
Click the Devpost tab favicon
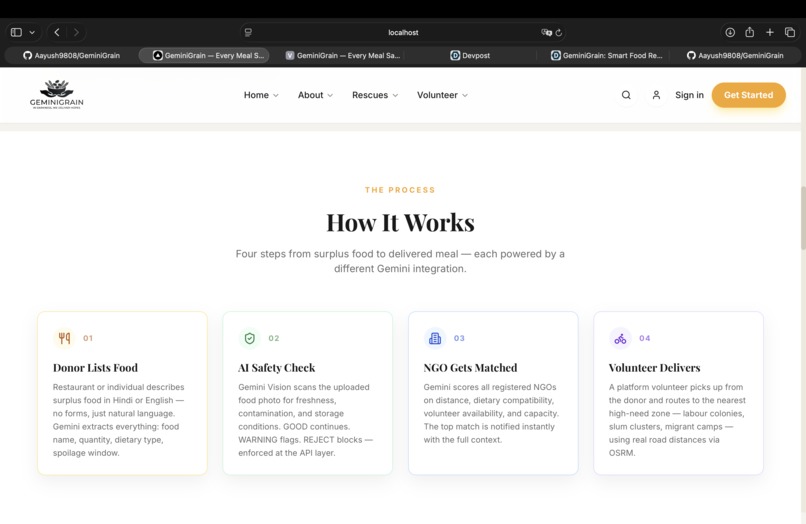(455, 56)
